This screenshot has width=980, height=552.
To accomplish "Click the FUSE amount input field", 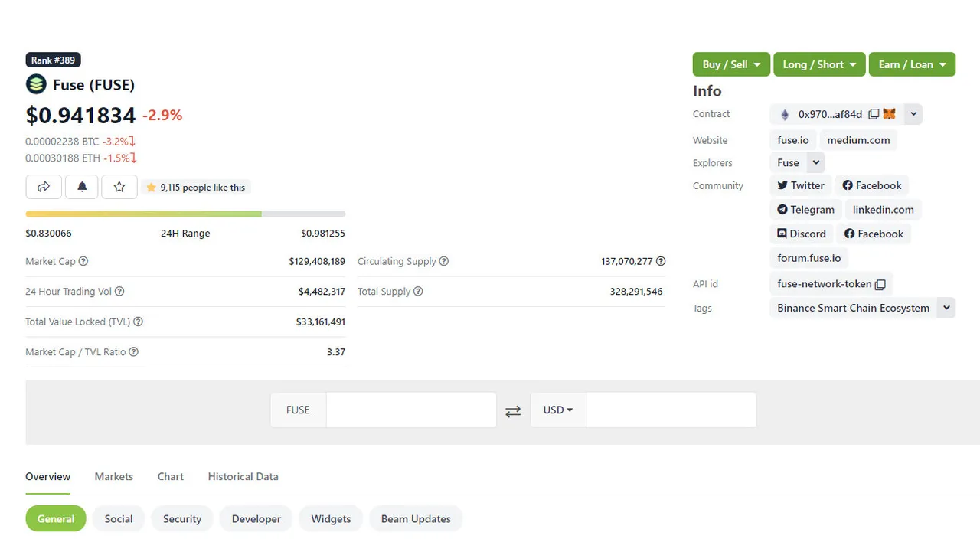I will [x=411, y=410].
